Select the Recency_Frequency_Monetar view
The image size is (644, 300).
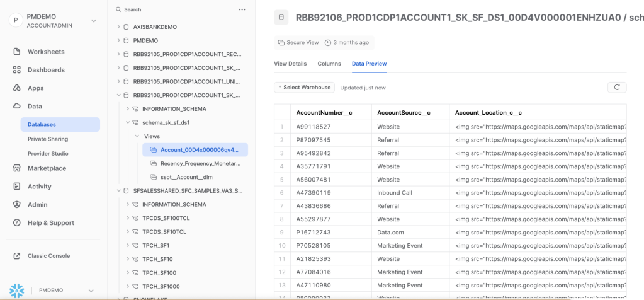pyautogui.click(x=200, y=164)
